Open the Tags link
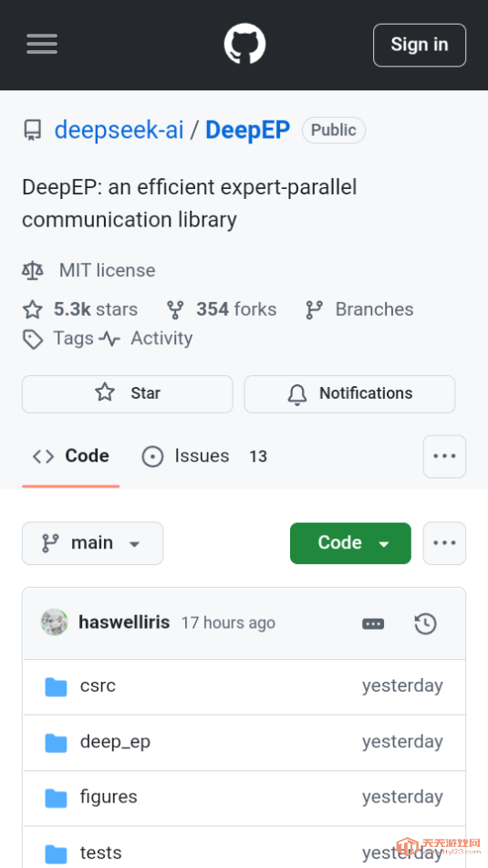The height and width of the screenshot is (868, 488). tap(58, 339)
